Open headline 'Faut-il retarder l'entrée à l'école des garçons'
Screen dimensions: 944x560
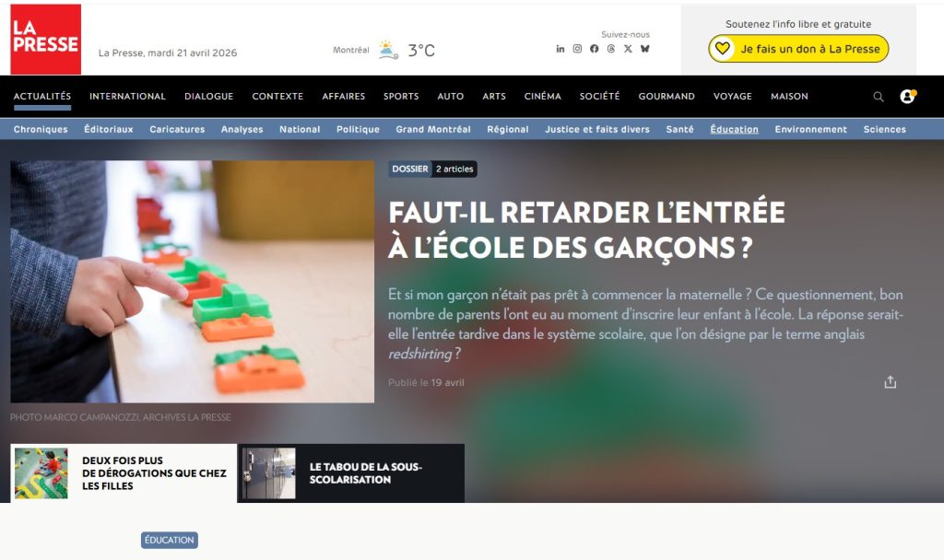point(587,229)
